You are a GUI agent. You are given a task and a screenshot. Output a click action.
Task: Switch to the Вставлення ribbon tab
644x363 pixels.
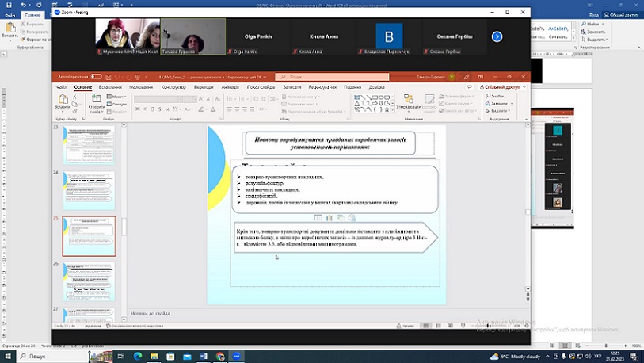110,87
